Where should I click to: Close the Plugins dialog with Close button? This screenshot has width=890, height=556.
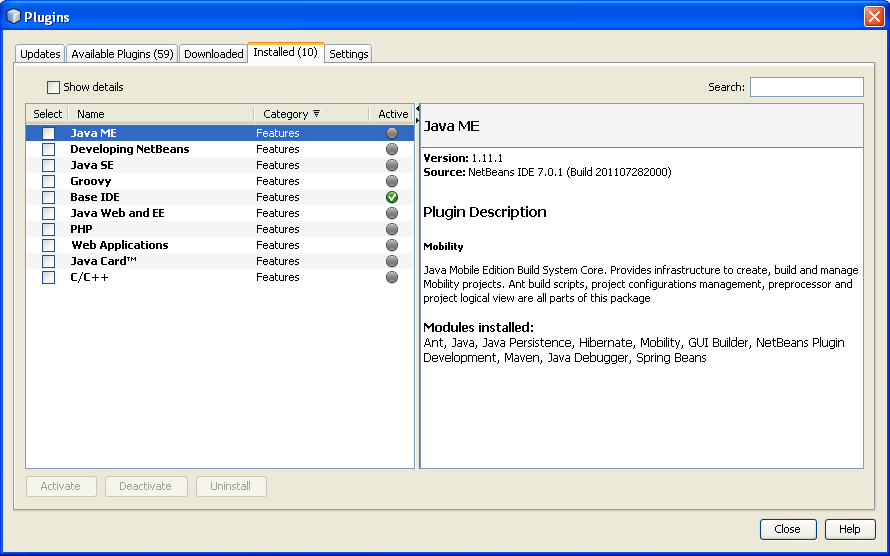[788, 529]
